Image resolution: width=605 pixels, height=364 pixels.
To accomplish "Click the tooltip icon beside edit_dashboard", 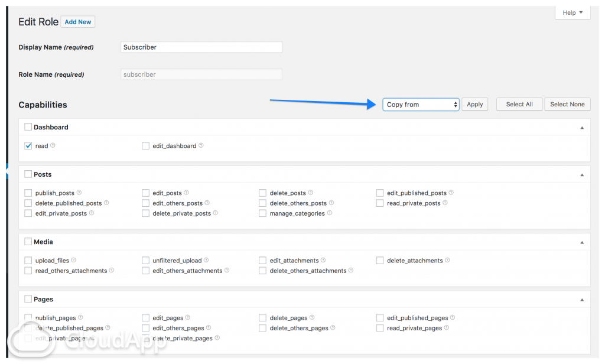I will pos(200,145).
